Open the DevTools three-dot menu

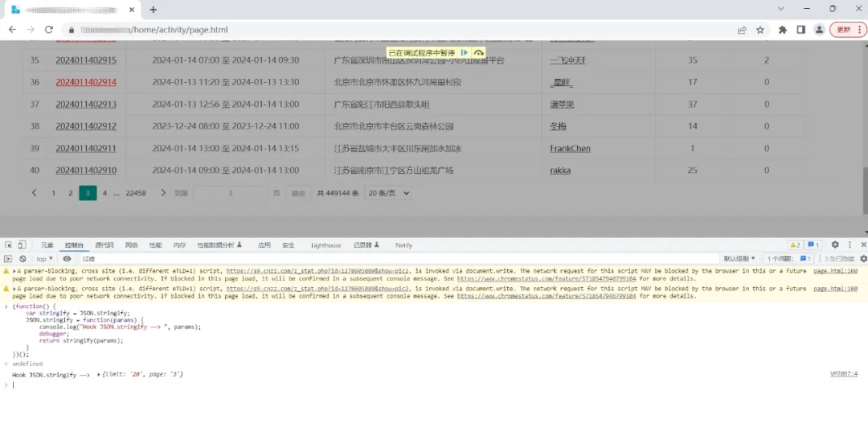850,245
